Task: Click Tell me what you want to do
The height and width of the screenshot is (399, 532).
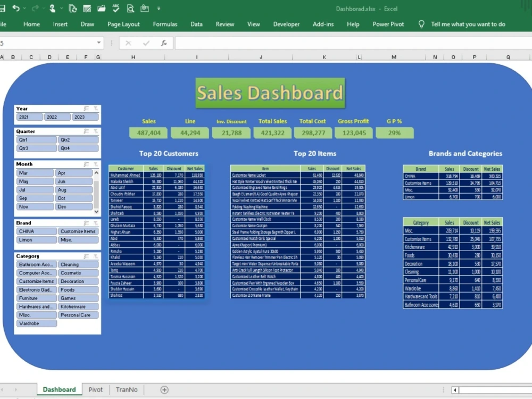Action: point(468,24)
